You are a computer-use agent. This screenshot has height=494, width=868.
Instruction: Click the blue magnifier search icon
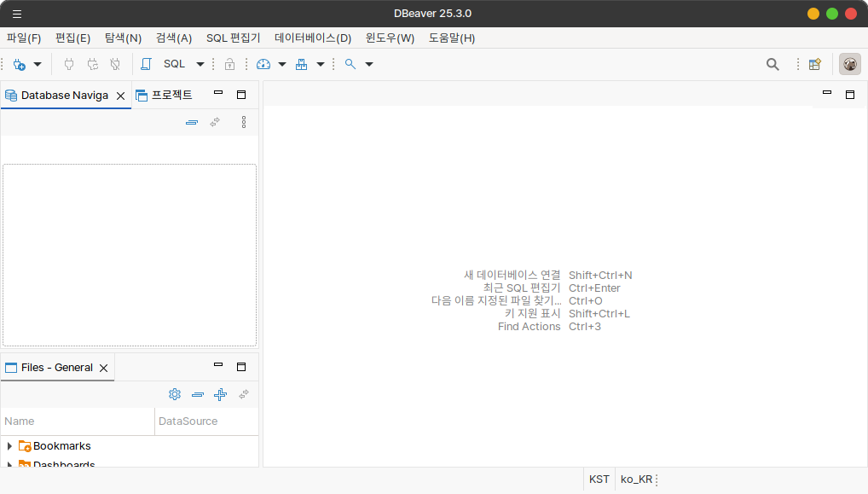[x=350, y=64]
